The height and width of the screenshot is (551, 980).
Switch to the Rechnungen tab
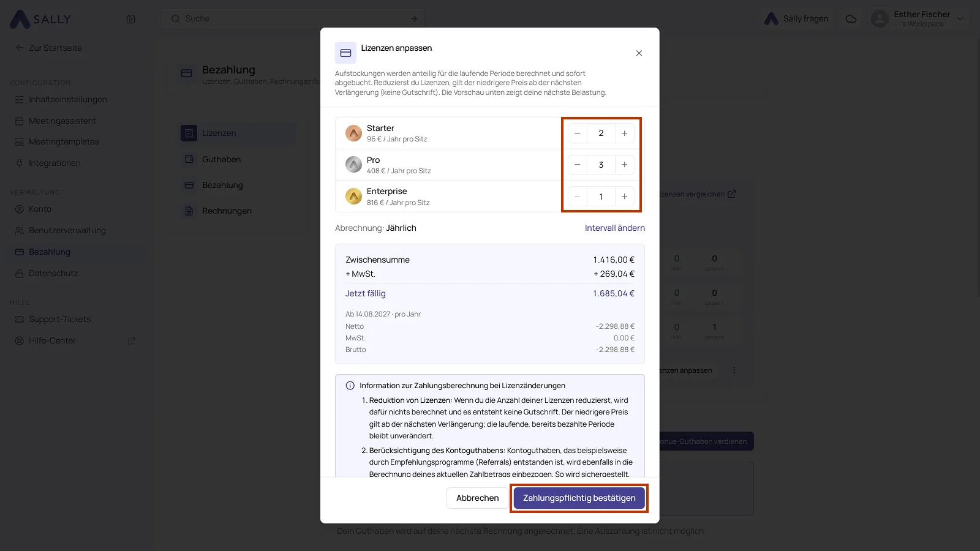tap(238, 211)
